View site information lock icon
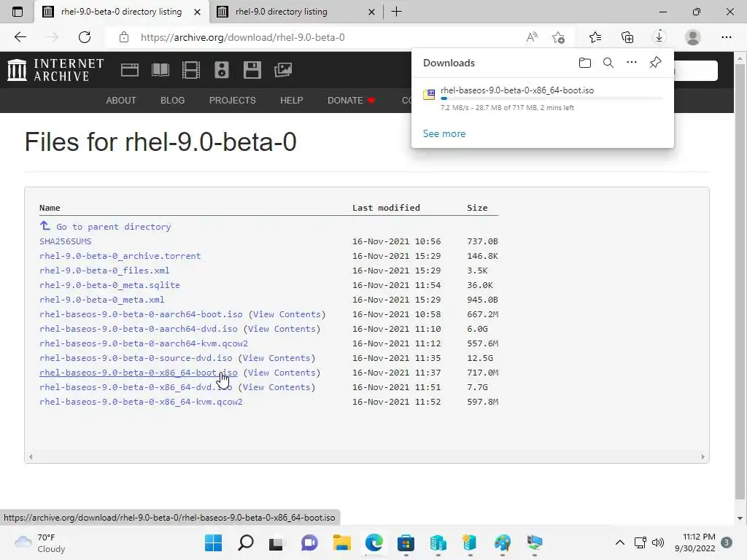 tap(124, 37)
